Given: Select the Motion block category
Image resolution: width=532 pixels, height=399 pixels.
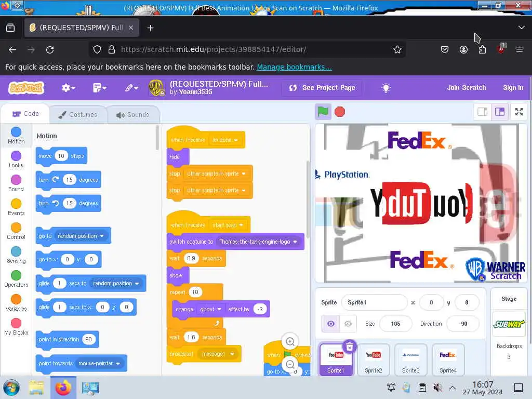Looking at the screenshot, I should coord(16,136).
